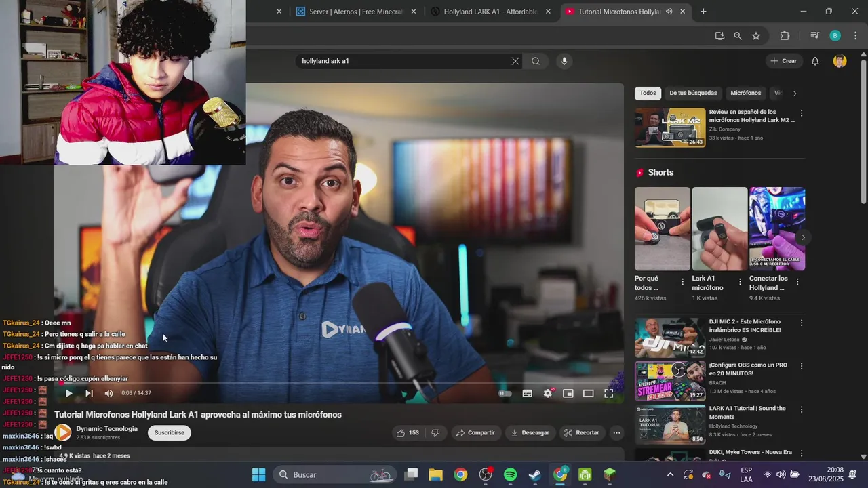Open the Configura OBS como un PRO thumbnail
Screen dimensions: 868x488
point(670,381)
